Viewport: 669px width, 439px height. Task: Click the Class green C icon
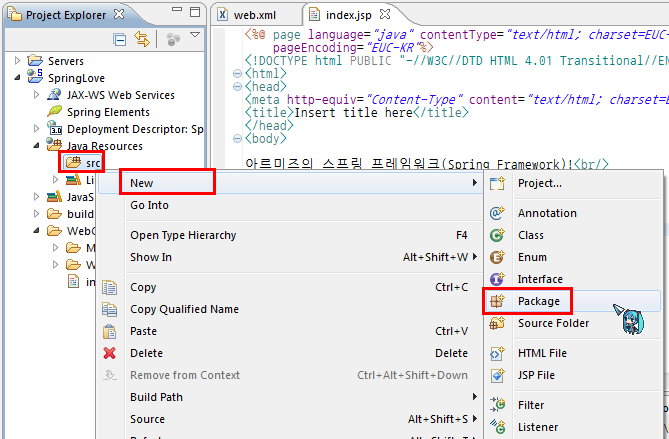click(x=497, y=235)
